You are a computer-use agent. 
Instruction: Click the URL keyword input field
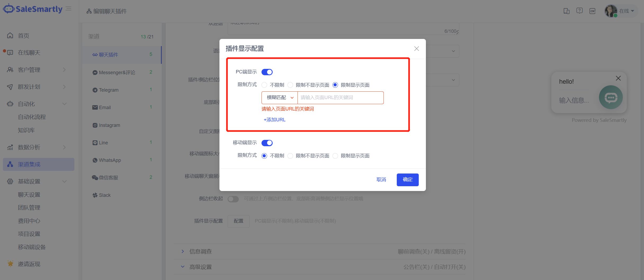[x=340, y=97]
